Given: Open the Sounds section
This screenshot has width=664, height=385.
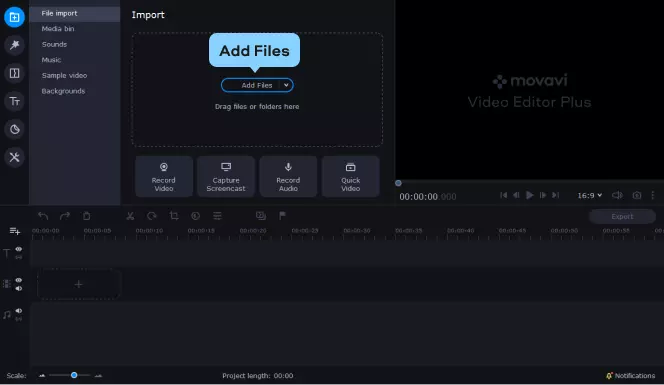Looking at the screenshot, I should (54, 44).
